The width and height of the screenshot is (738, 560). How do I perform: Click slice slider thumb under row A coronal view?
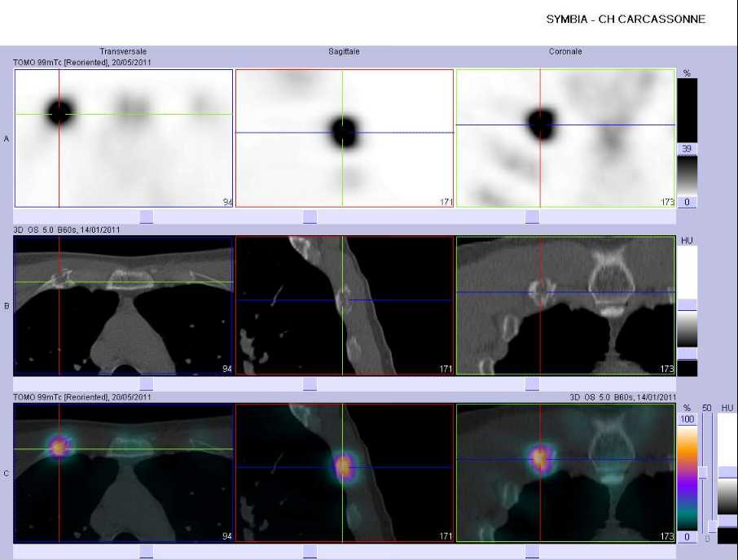[532, 217]
